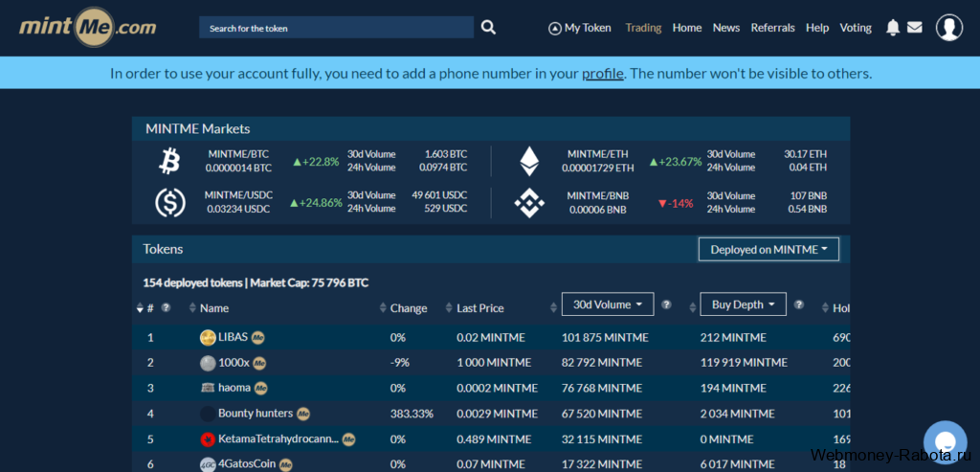
Task: Click the LIBAS token coin icon
Action: (x=208, y=338)
